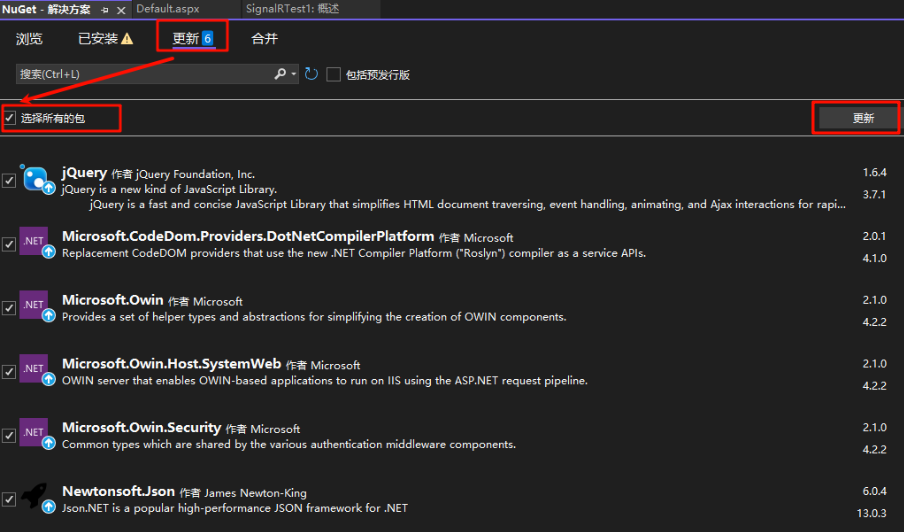Select the Microsoft.Owin package title
Screen dimensions: 904x532
pos(112,300)
